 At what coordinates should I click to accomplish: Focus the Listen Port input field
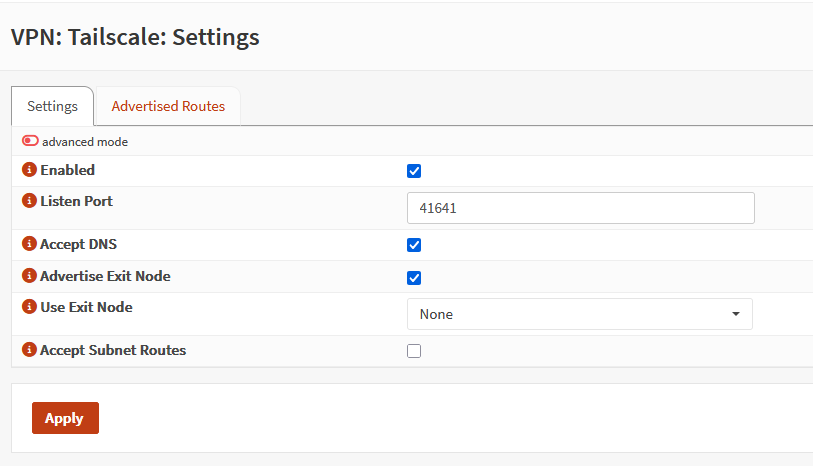[581, 208]
